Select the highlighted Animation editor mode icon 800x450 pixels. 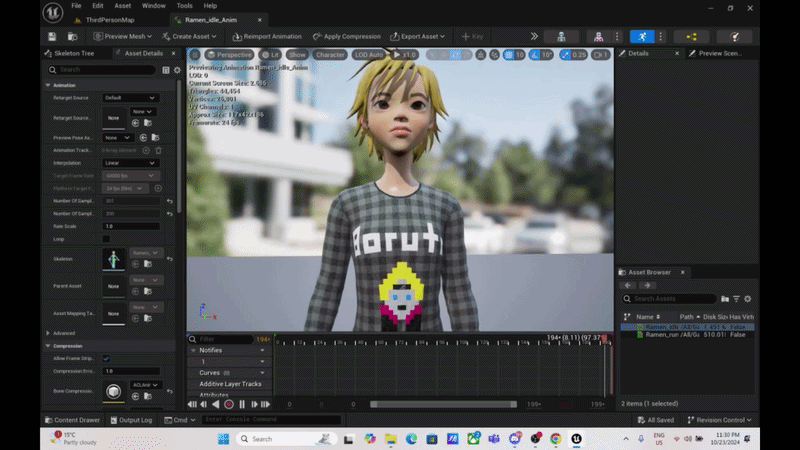(x=642, y=37)
